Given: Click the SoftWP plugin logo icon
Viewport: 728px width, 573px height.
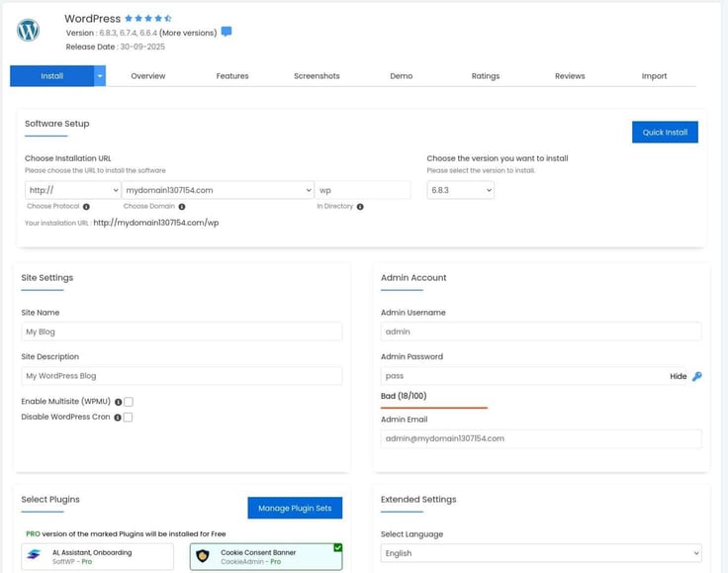Looking at the screenshot, I should point(34,554).
